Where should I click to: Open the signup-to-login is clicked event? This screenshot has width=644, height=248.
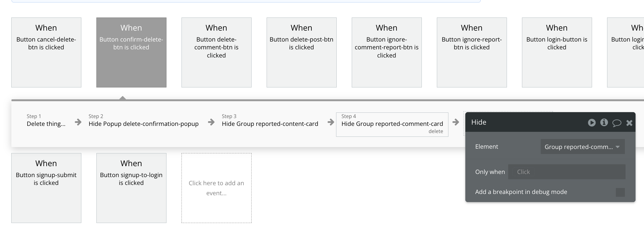tap(131, 188)
